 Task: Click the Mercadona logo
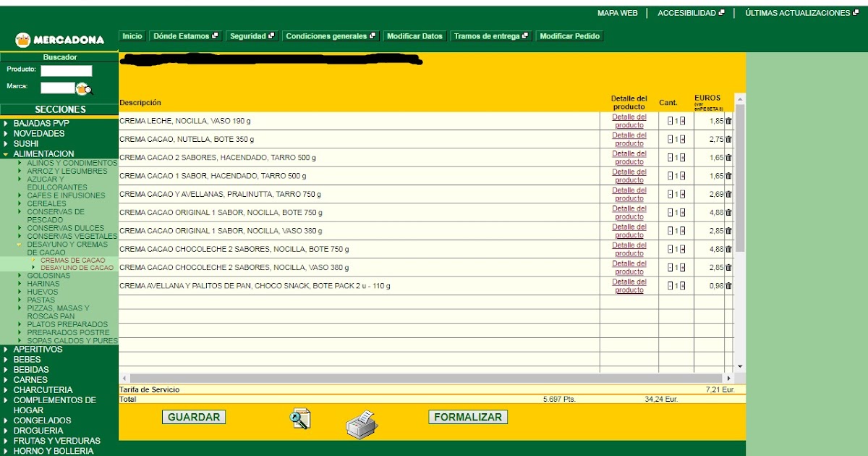(59, 39)
